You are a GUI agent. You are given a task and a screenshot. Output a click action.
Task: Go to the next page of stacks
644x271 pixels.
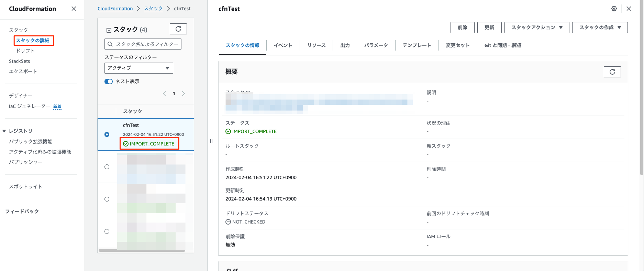tap(183, 94)
